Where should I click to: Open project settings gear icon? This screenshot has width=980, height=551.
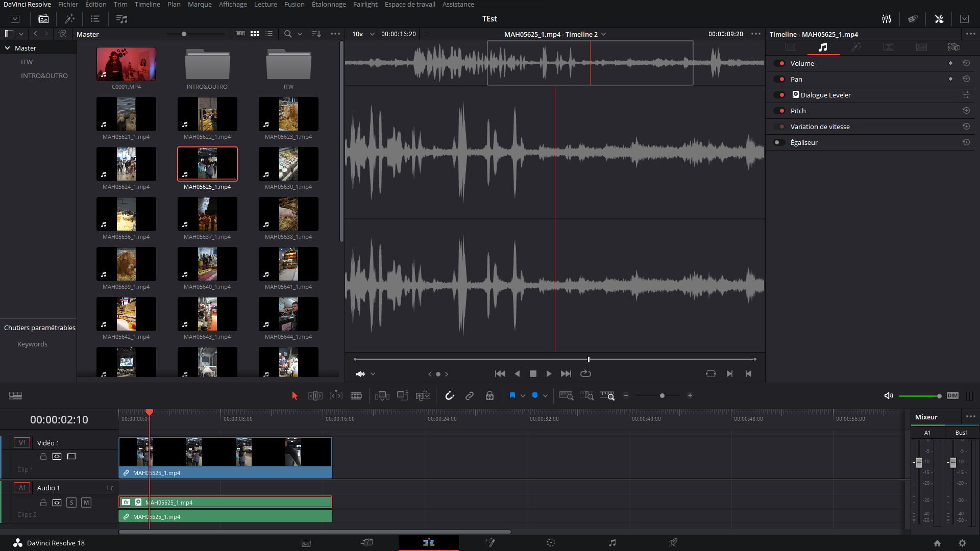click(962, 543)
